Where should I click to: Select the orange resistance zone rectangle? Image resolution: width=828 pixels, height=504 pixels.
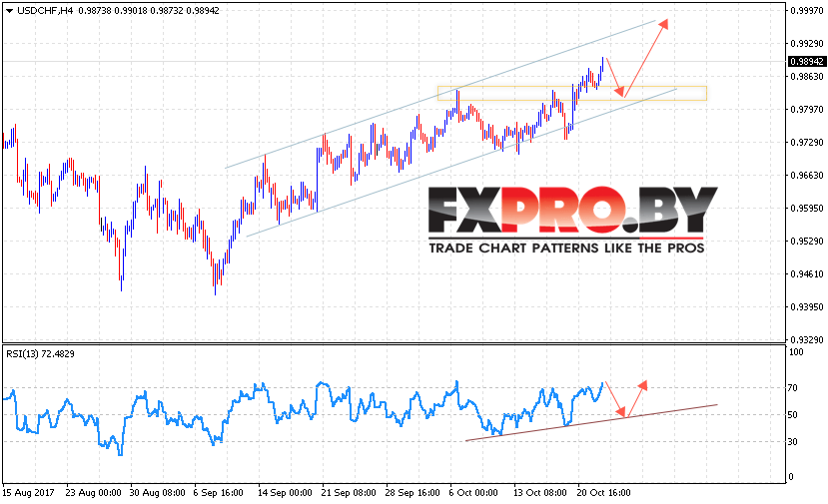tap(572, 93)
